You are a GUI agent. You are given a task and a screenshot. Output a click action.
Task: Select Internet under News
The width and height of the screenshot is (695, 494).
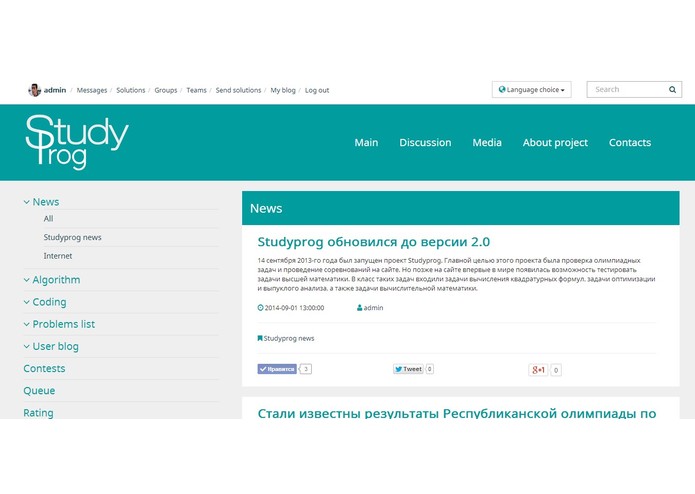click(x=58, y=256)
